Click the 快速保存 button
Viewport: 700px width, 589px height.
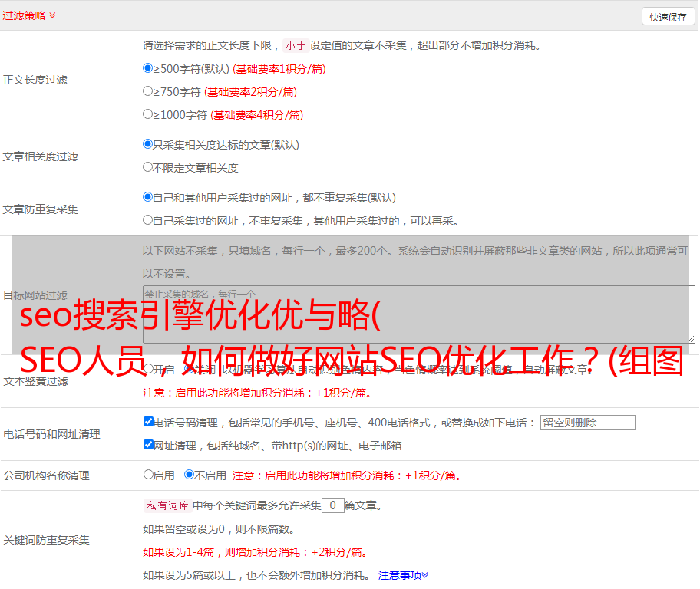(668, 17)
